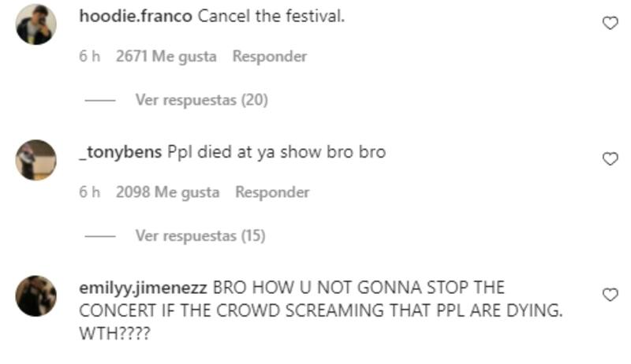The width and height of the screenshot is (631, 364).
Task: Visit the _tonybens username link
Action: (x=121, y=152)
